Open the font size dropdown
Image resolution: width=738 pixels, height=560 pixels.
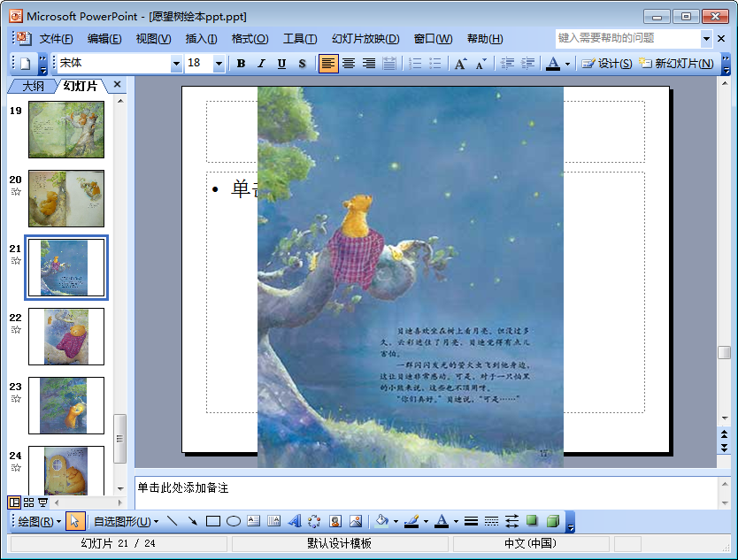tap(219, 63)
